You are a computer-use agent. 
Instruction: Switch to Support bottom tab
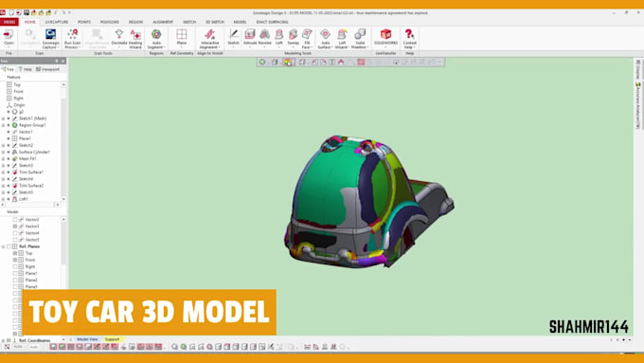(112, 339)
